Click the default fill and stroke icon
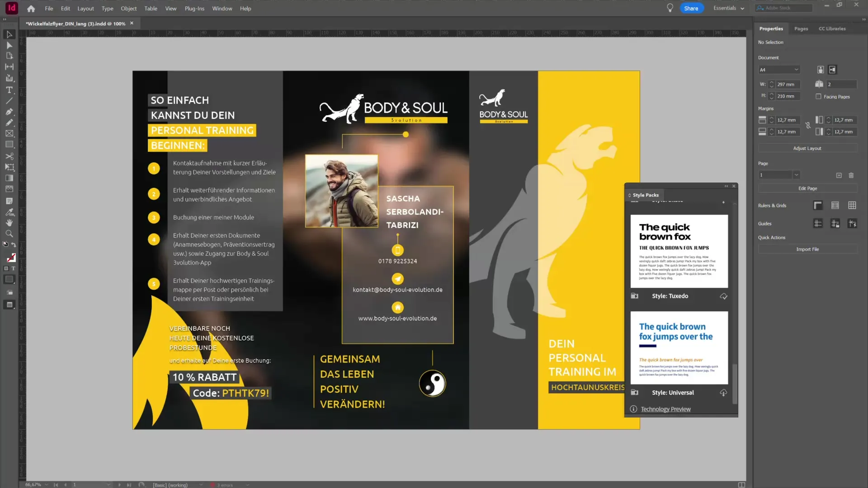Screen dimensions: 868x488 point(5,244)
